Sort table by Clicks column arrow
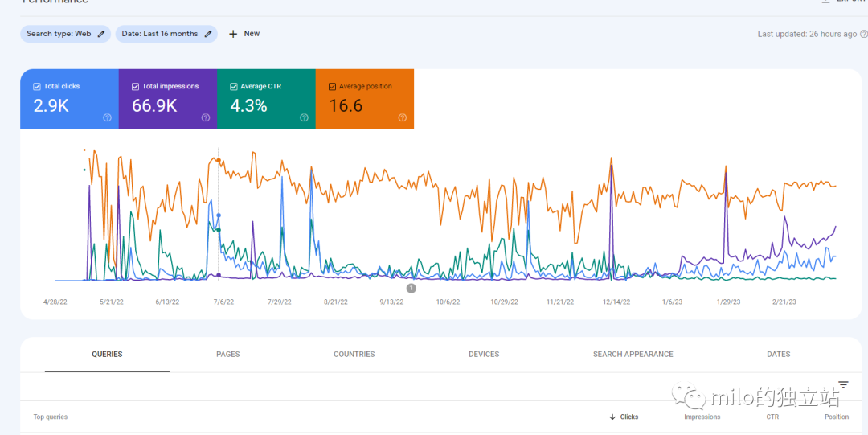 612,417
